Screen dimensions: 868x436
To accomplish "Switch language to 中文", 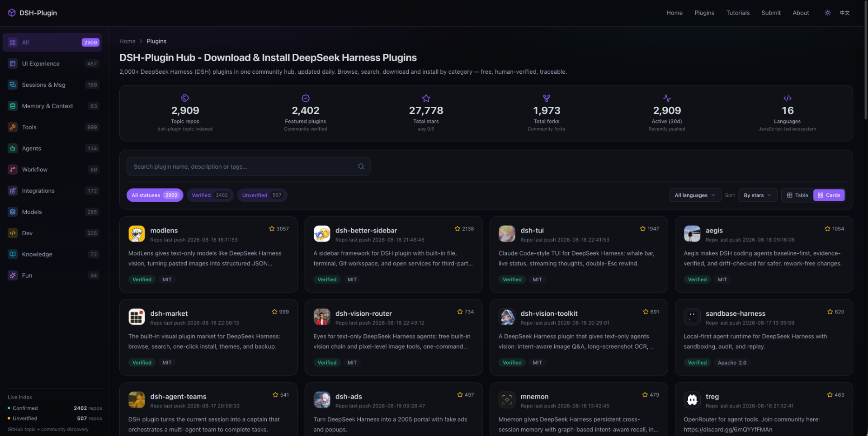I will [844, 13].
